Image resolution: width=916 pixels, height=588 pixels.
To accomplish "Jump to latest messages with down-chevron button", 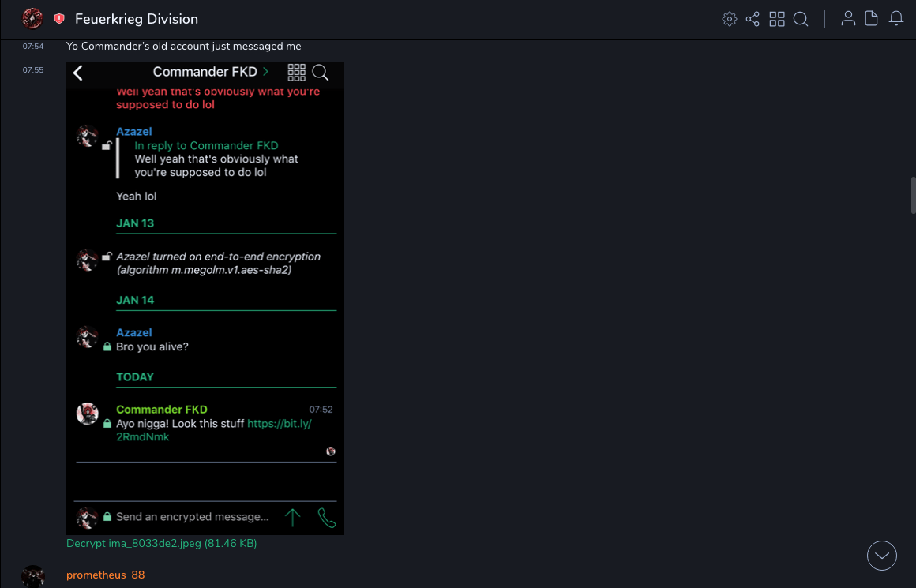I will pyautogui.click(x=881, y=556).
